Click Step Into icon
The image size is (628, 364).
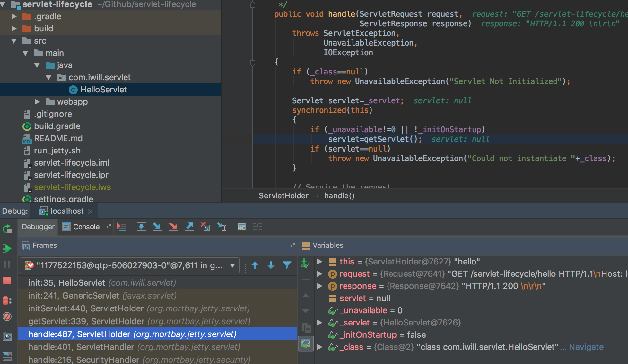pyautogui.click(x=157, y=227)
